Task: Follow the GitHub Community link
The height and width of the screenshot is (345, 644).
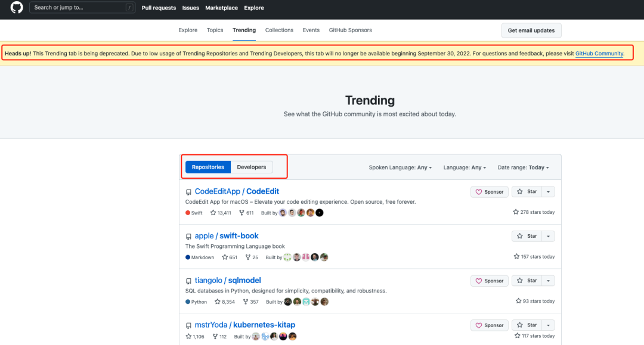Action: pyautogui.click(x=599, y=54)
